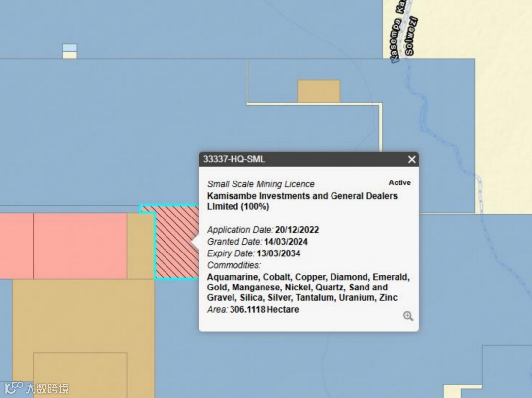
Task: Click the small tan rectangle licence in the notch
Action: tap(319, 91)
